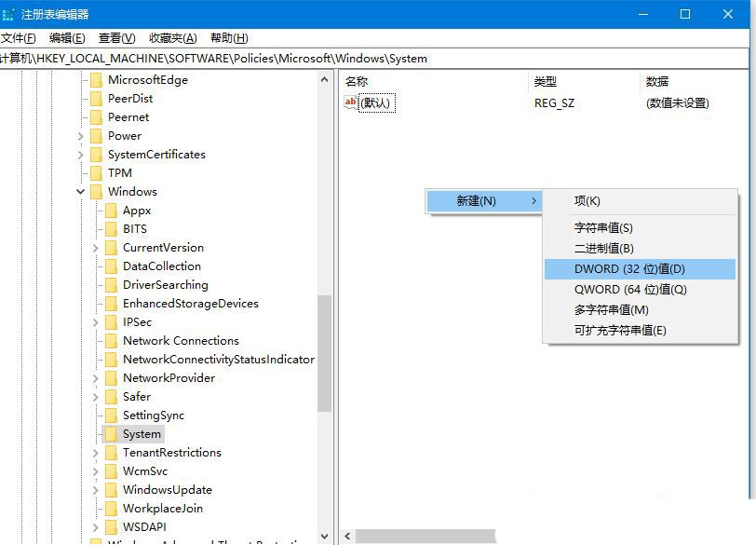
Task: Click the TPM folder icon
Action: click(97, 172)
